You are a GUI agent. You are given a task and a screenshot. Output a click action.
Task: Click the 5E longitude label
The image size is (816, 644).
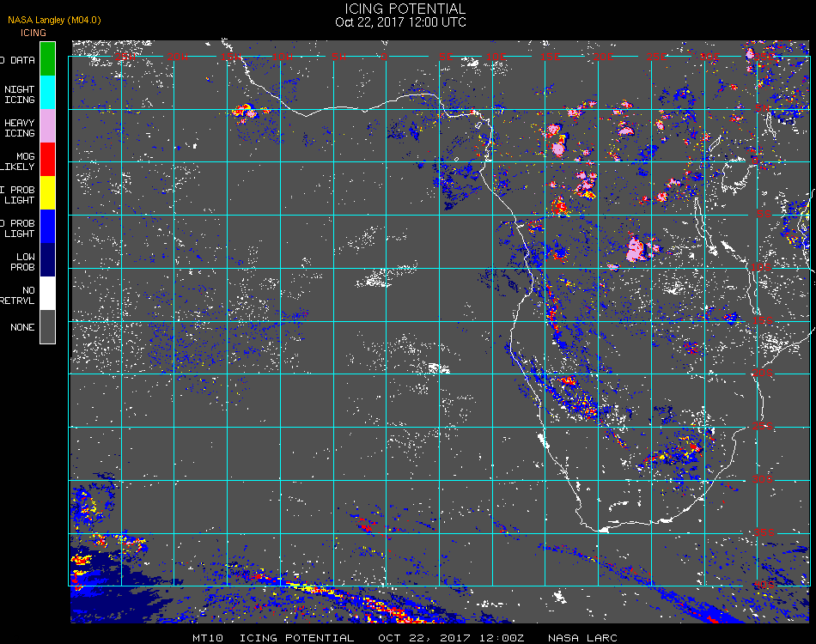pyautogui.click(x=446, y=56)
